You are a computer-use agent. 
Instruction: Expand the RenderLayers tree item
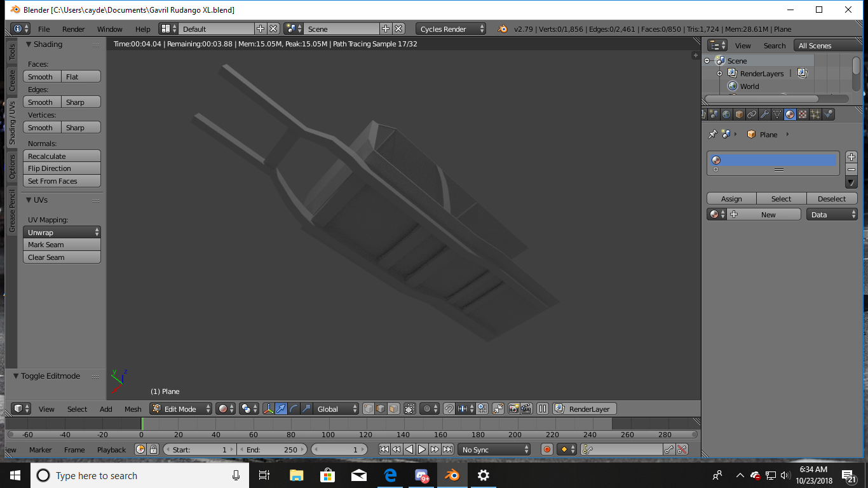point(720,74)
